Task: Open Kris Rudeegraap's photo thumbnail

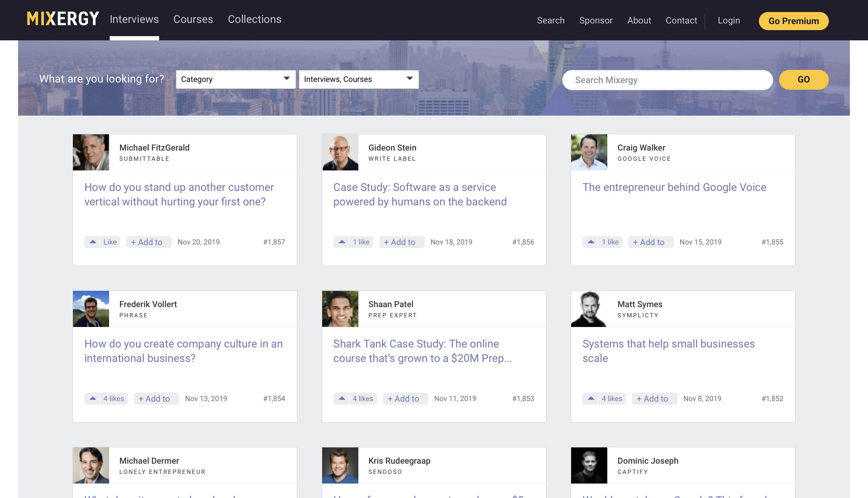Action: pyautogui.click(x=340, y=465)
